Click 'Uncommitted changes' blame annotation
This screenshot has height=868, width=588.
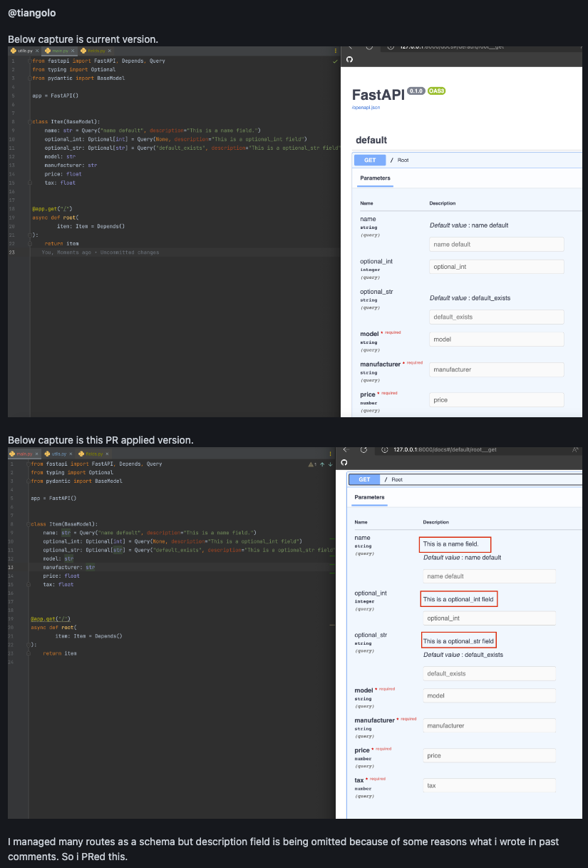130,252
